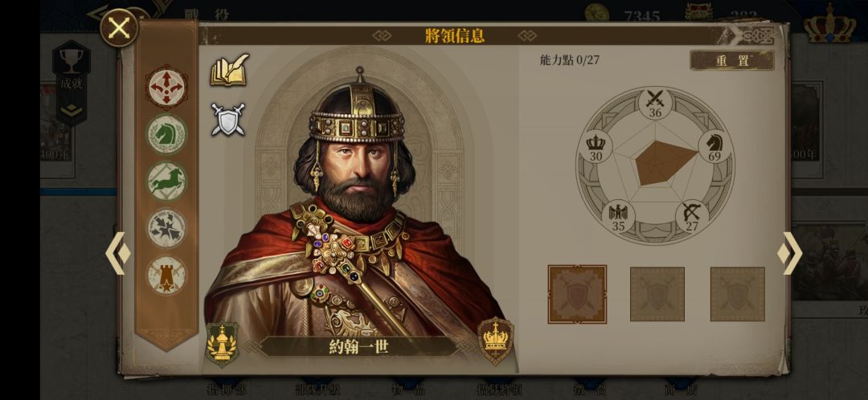The height and width of the screenshot is (400, 868).
Task: Select the middle empty equipment slot
Action: coord(657,294)
